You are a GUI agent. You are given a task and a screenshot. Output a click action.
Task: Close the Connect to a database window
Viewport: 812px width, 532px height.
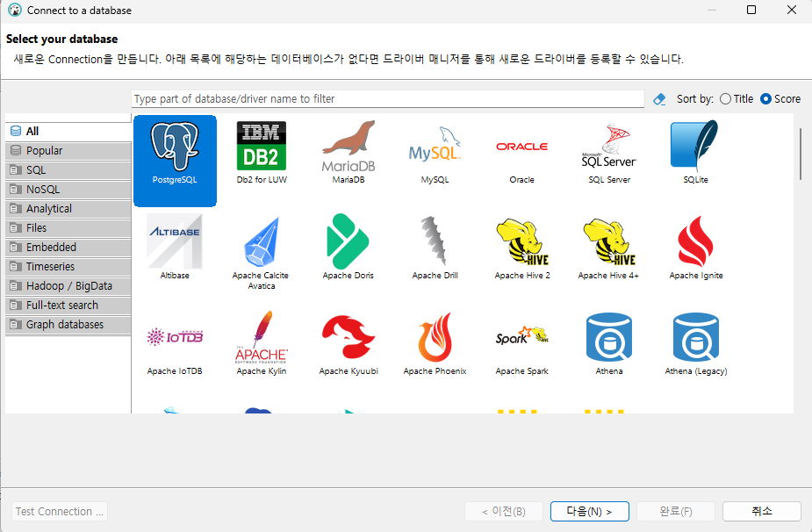point(791,10)
